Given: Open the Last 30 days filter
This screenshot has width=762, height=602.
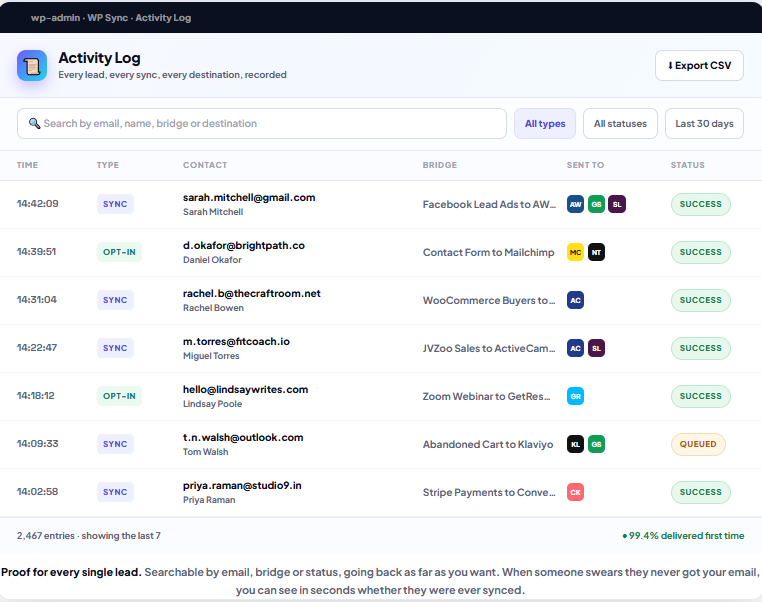Looking at the screenshot, I should [x=704, y=123].
